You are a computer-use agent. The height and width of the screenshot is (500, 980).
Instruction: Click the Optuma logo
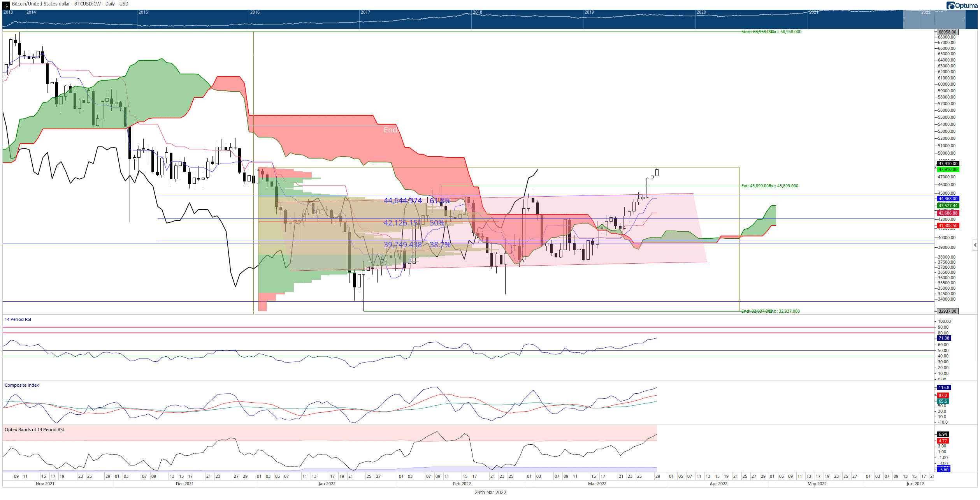pos(962,5)
